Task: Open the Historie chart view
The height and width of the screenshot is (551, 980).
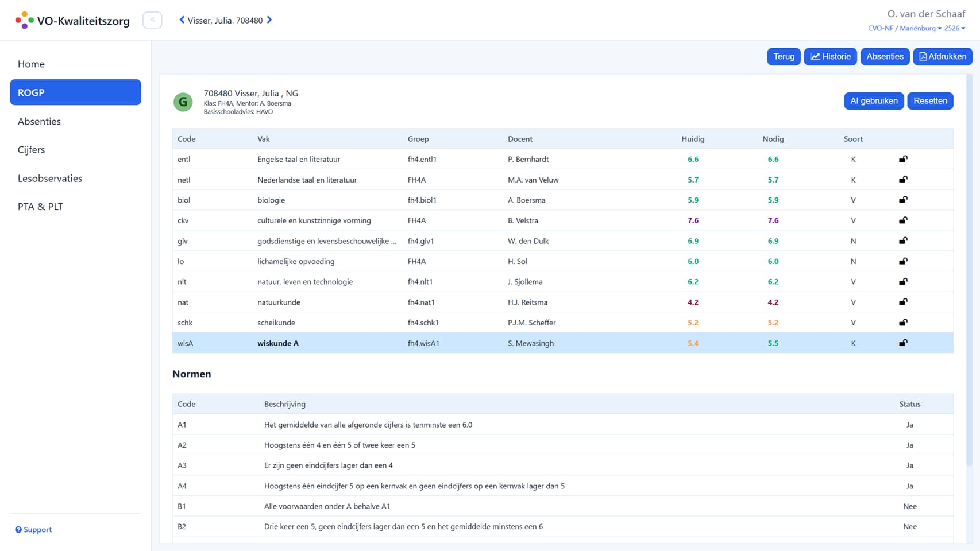Action: click(831, 56)
